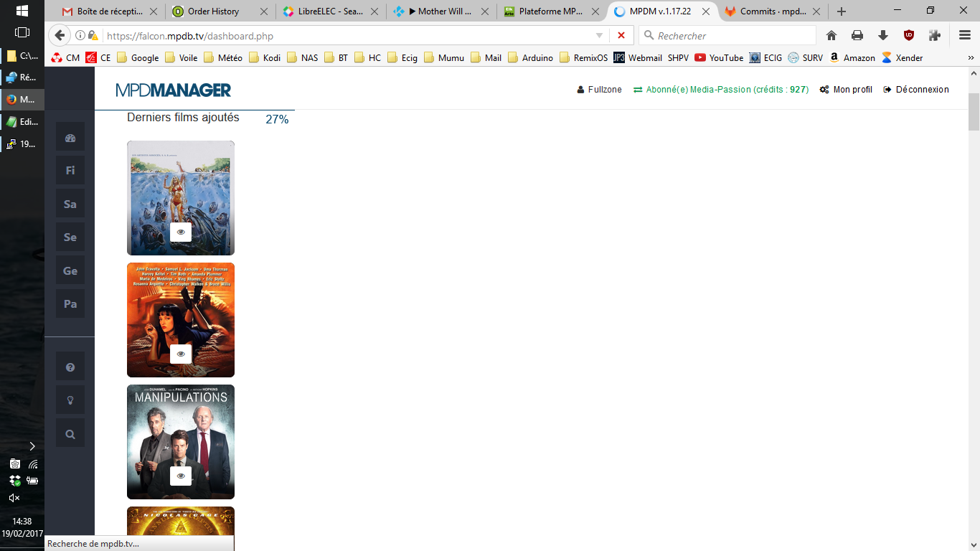Open the Ge section in sidebar
The image size is (980, 551).
70,270
